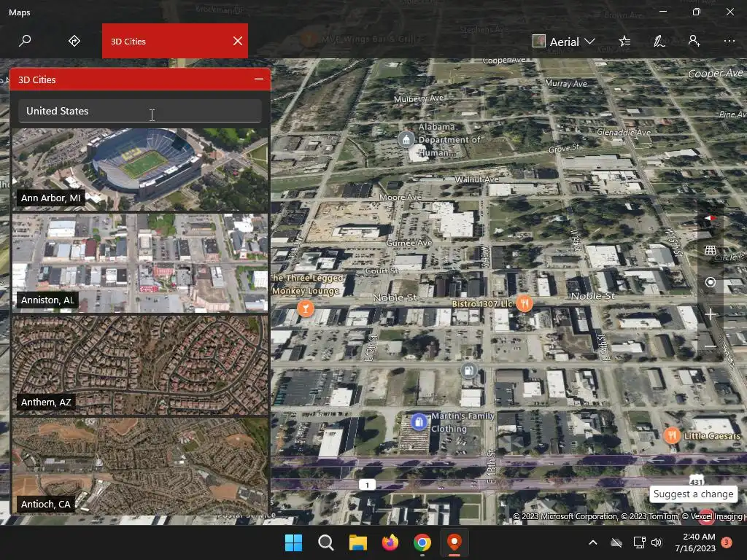
Task: Select the Bistro 1307 Llc restaurant pin
Action: pyautogui.click(x=524, y=303)
